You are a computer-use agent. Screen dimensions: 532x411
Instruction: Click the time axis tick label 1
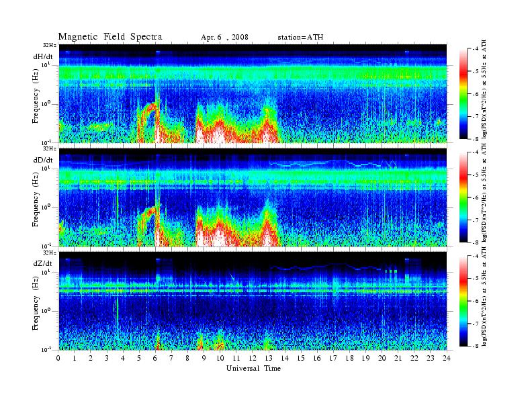[x=75, y=358]
